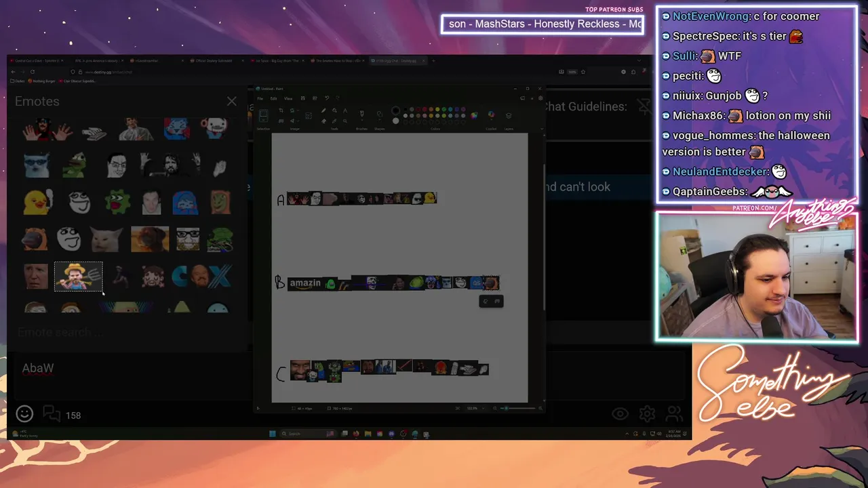Open the emote picker smiley button
Viewport: 868px width, 488px height.
(24, 413)
